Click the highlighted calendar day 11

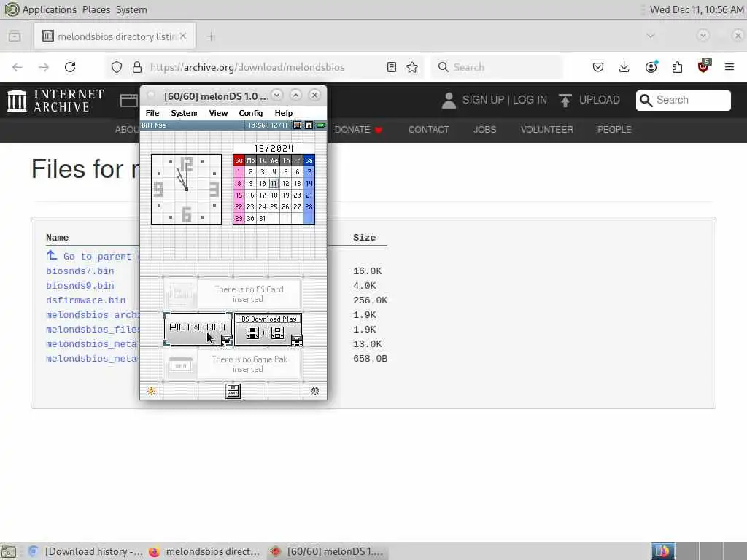pos(274,183)
